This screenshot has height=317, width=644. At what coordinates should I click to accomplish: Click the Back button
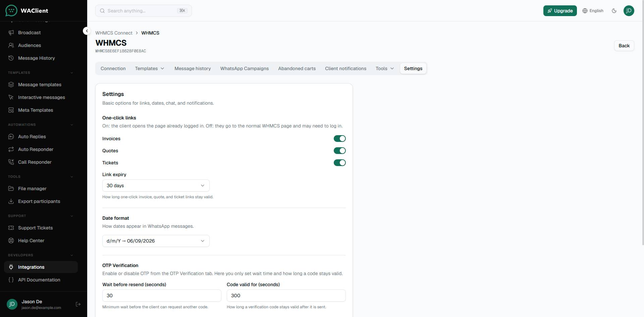click(624, 46)
